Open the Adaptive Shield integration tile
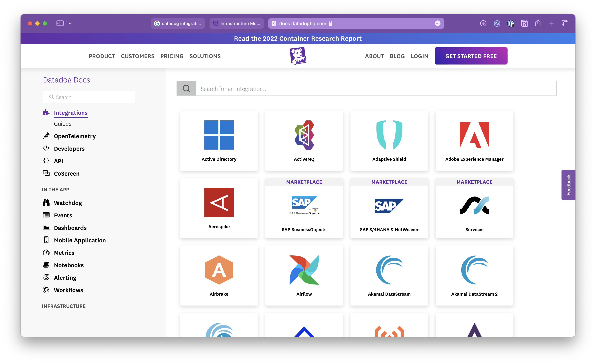 [x=389, y=141]
